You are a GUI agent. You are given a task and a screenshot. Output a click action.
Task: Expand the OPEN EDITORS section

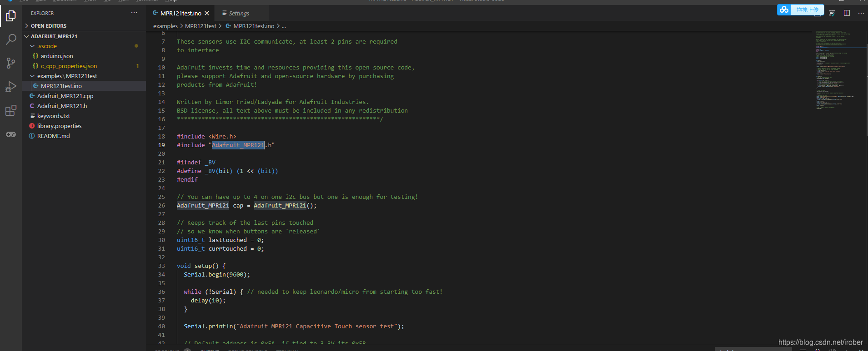pos(84,26)
